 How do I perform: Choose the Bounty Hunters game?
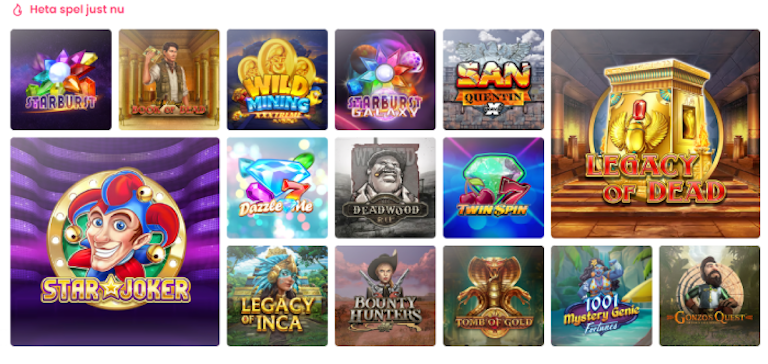click(x=385, y=296)
